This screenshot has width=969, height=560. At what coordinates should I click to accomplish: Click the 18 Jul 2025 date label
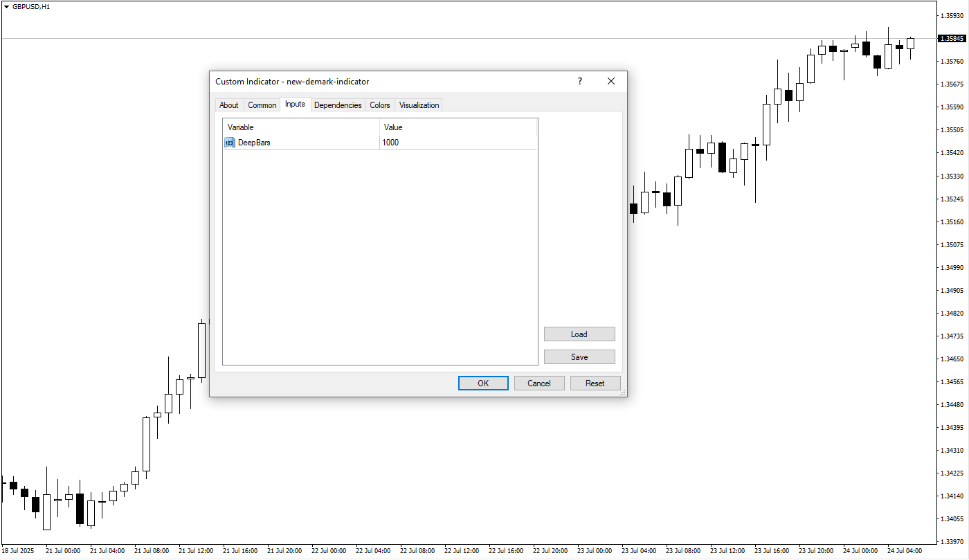[18, 551]
